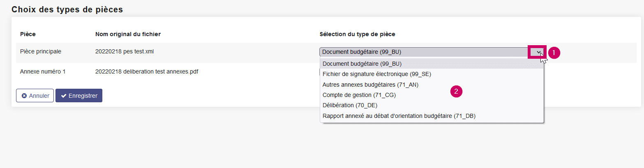Image resolution: width=644 pixels, height=168 pixels.
Task: Click the pink step marker numbered 1
Action: click(x=554, y=53)
